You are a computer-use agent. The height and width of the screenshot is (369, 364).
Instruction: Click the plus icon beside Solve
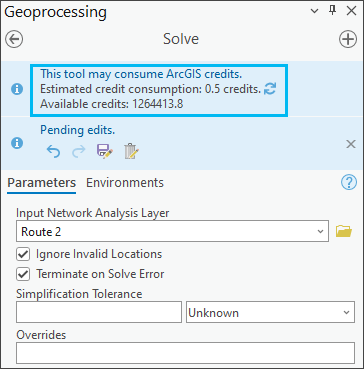pos(348,39)
